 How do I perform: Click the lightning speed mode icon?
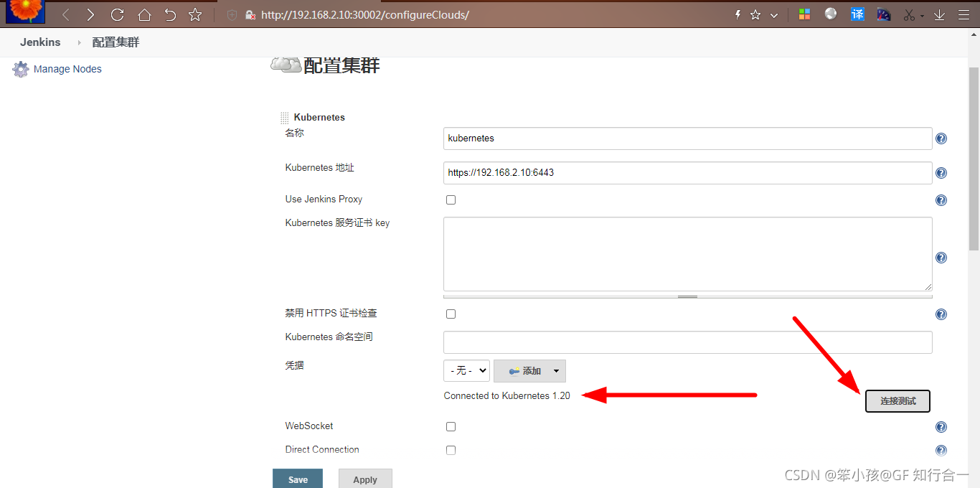coord(738,14)
